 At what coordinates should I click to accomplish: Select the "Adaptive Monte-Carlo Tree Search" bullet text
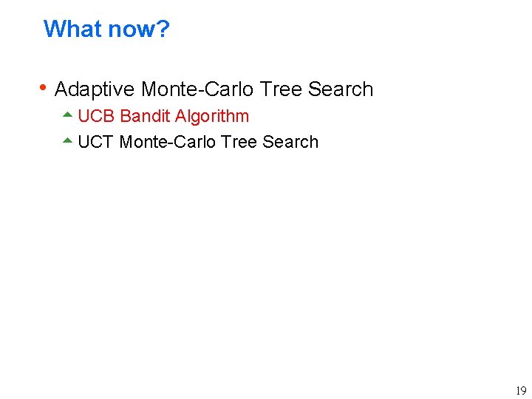pos(214,89)
